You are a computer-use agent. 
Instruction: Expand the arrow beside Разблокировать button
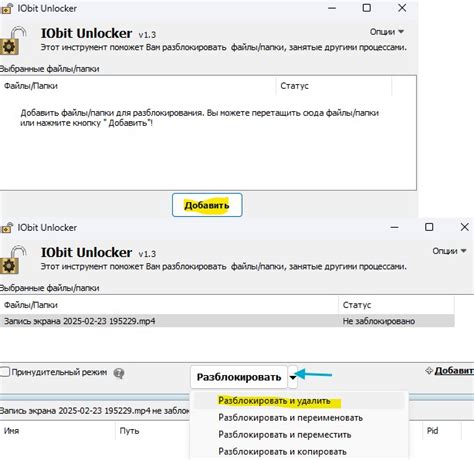tap(292, 377)
